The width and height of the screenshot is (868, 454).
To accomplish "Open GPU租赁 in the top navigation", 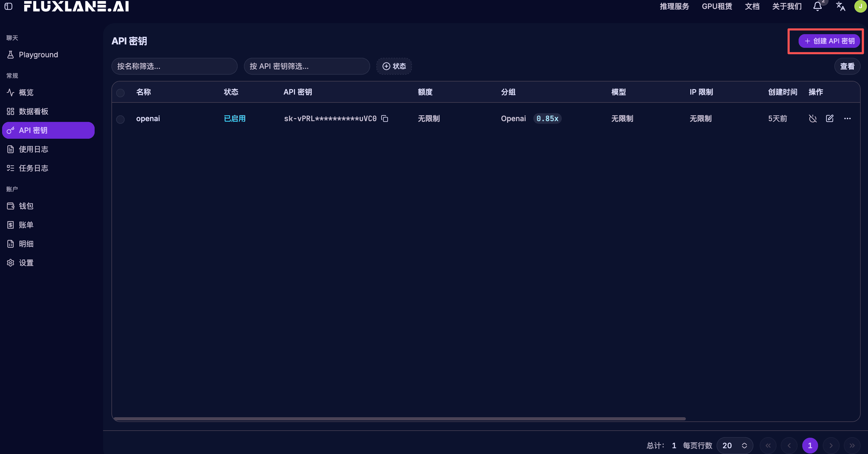I will point(717,6).
